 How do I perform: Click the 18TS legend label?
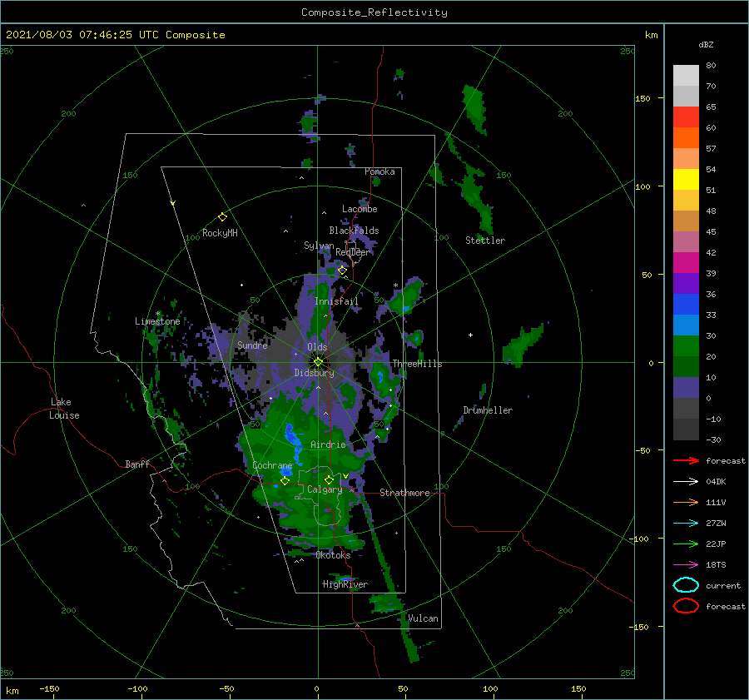pyautogui.click(x=716, y=565)
